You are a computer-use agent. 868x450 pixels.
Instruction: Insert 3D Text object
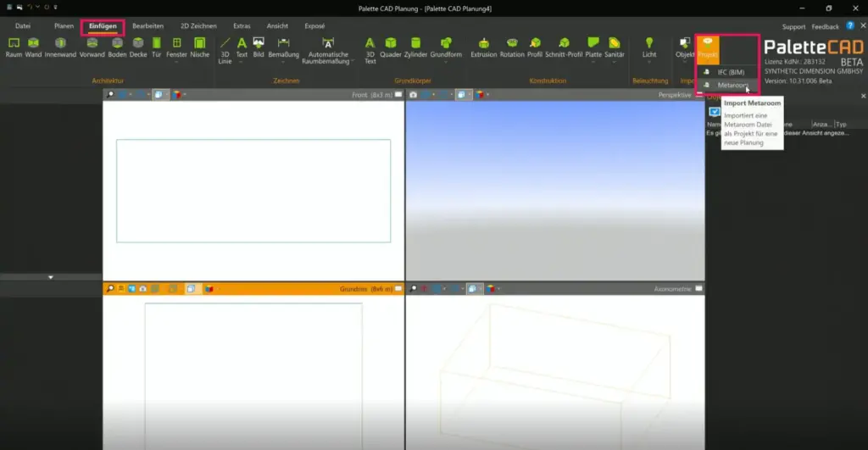pos(370,50)
